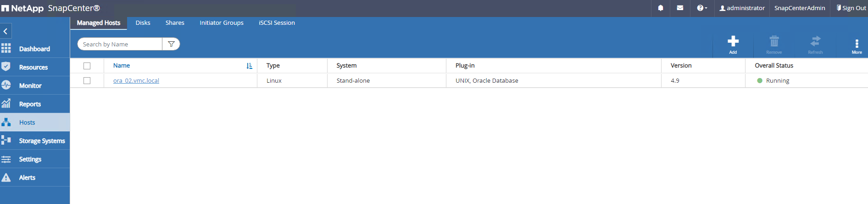Image resolution: width=868 pixels, height=204 pixels.
Task: Click the Name column header
Action: (122, 66)
